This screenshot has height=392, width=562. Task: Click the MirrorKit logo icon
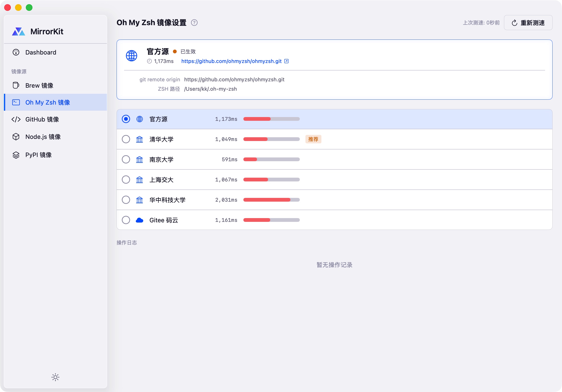(19, 31)
